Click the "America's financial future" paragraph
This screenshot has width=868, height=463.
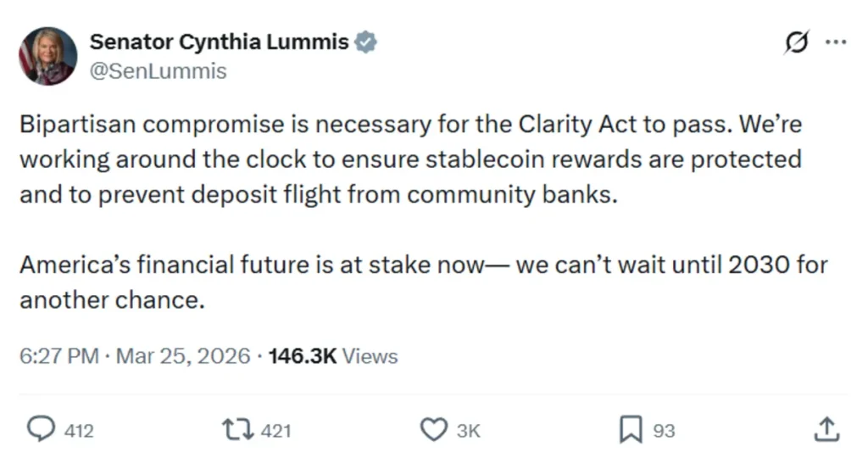[x=422, y=282]
